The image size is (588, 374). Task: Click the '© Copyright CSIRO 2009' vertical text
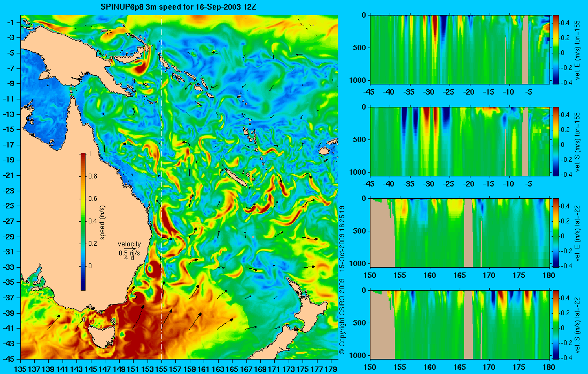(342, 317)
